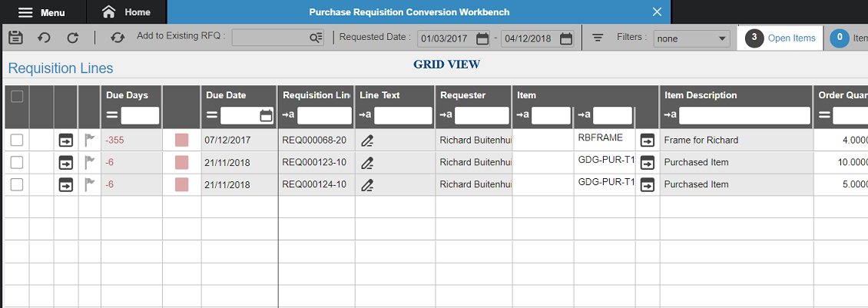This screenshot has width=868, height=308.
Task: Open the Add to Existing RFQ lookup
Action: coord(316,38)
